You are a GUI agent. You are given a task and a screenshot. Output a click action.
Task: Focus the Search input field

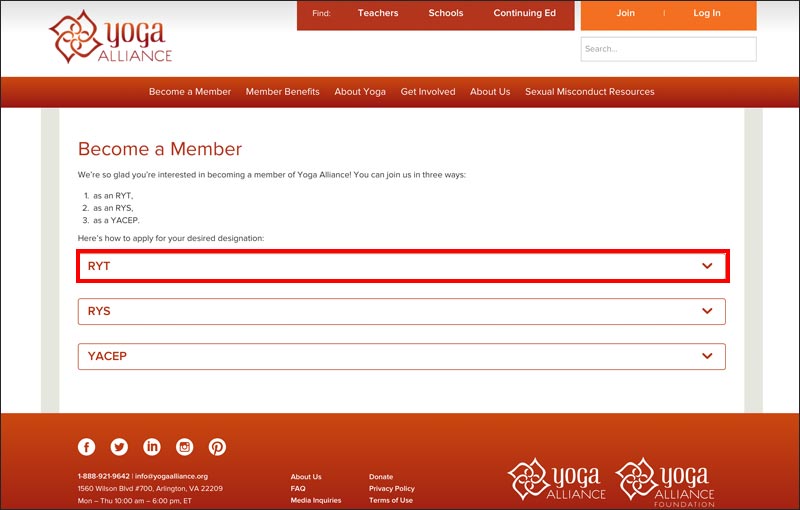pyautogui.click(x=668, y=49)
